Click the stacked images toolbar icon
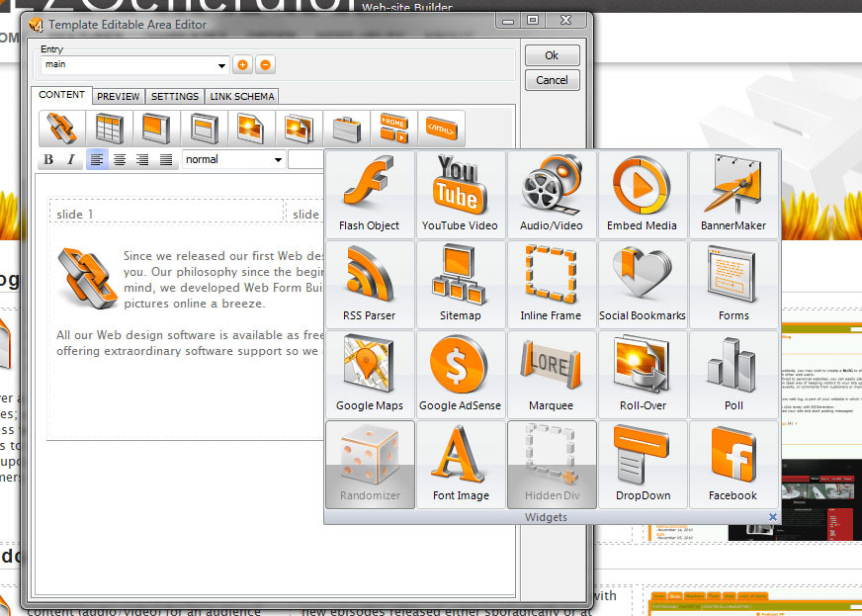862x616 pixels. (x=299, y=129)
